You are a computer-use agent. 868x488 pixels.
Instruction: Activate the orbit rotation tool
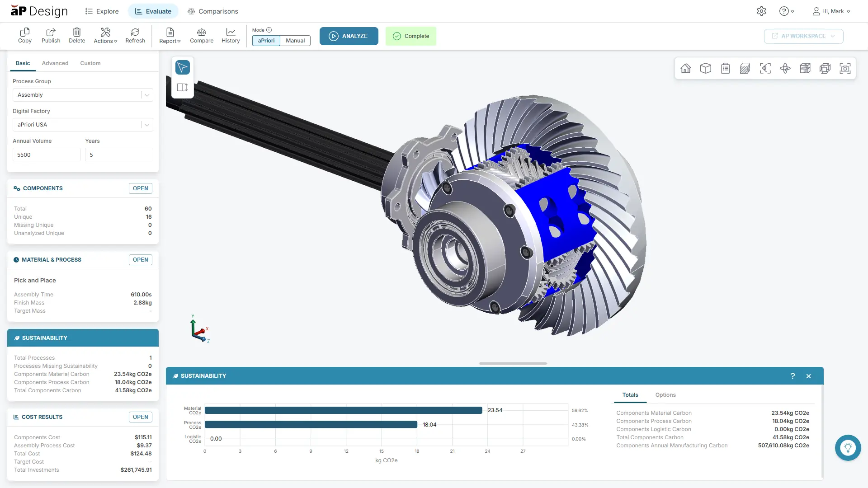point(785,68)
